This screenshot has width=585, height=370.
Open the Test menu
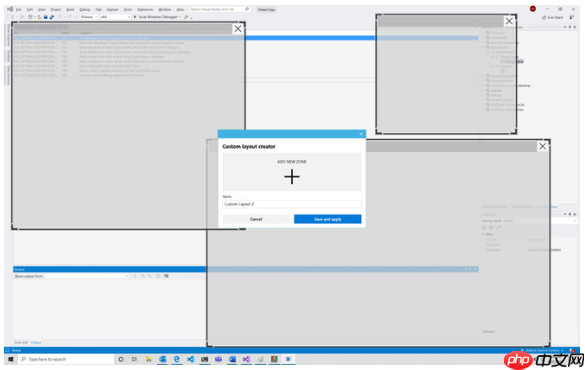click(x=98, y=9)
